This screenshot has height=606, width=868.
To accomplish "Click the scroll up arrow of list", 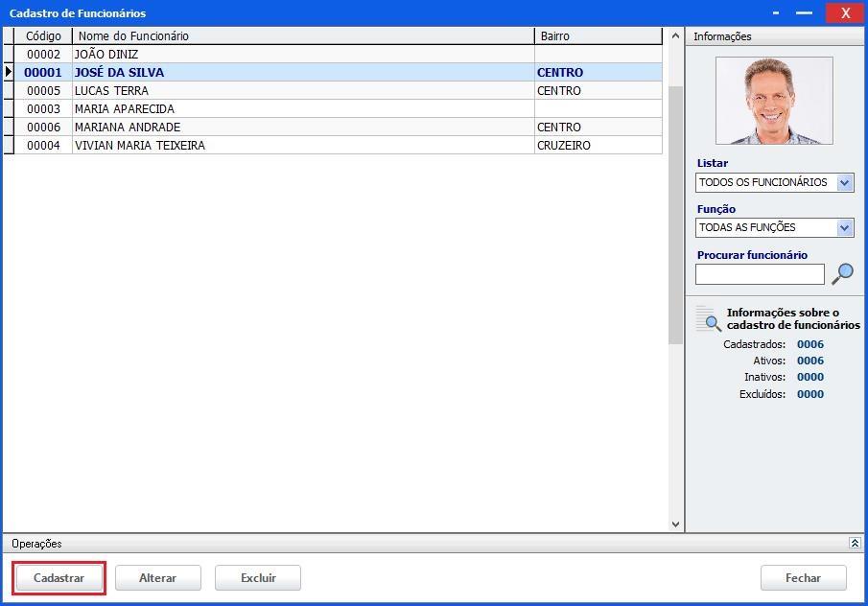I will 675,36.
